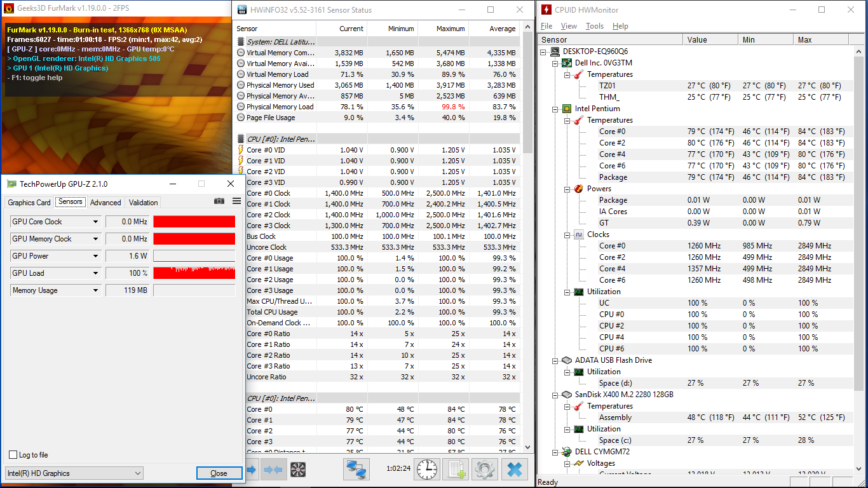
Task: Click the drive icon beside SanDisk X400 M.2
Action: [x=567, y=395]
